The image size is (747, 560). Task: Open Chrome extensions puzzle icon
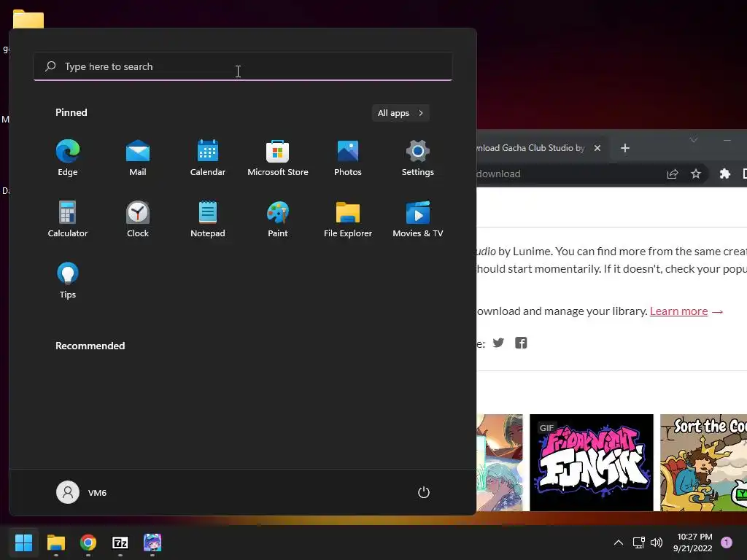click(724, 174)
